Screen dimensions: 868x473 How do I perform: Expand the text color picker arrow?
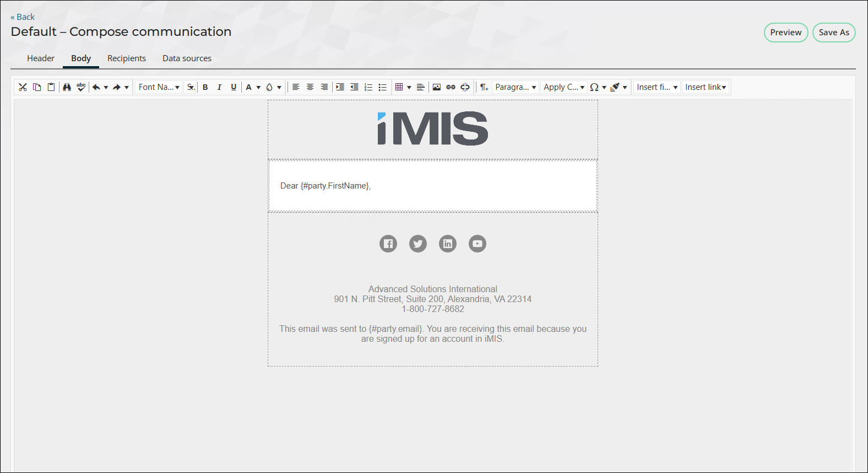(258, 87)
